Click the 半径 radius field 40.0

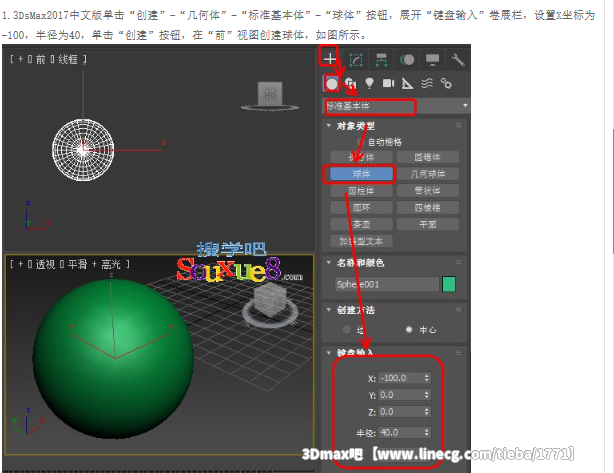click(401, 433)
